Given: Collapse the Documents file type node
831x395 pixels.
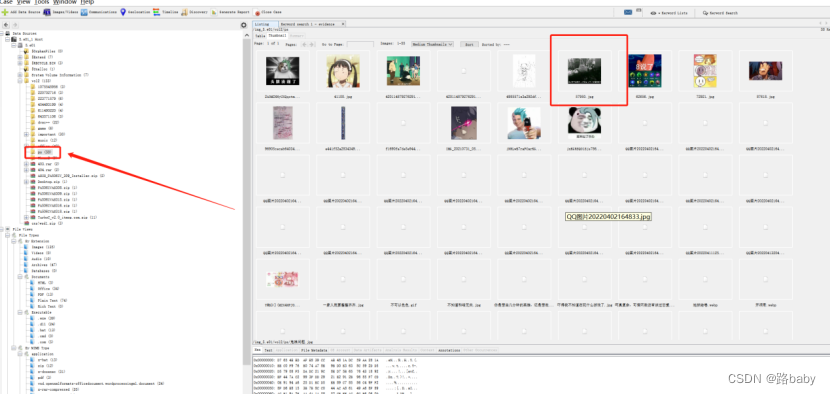Looking at the screenshot, I should coord(20,276).
